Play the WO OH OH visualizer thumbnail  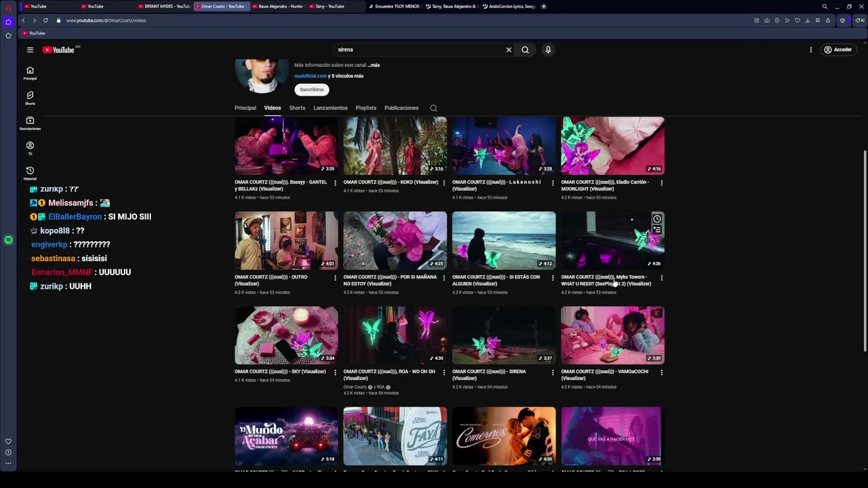(395, 335)
